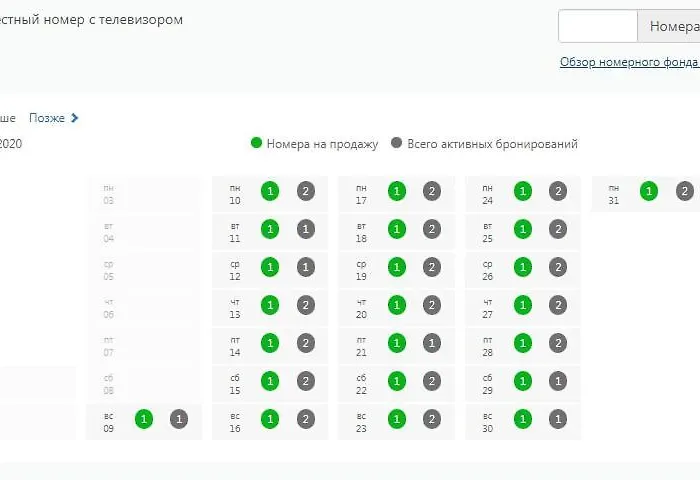
Task: Click the Номера button beside input
Action: (669, 26)
